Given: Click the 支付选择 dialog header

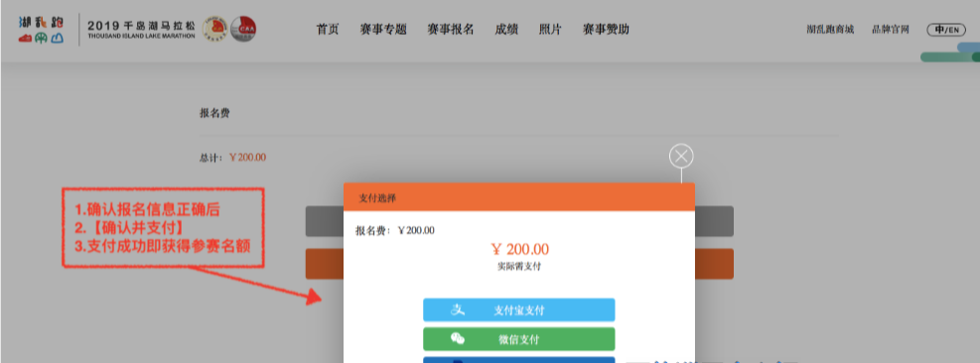Looking at the screenshot, I should [518, 197].
